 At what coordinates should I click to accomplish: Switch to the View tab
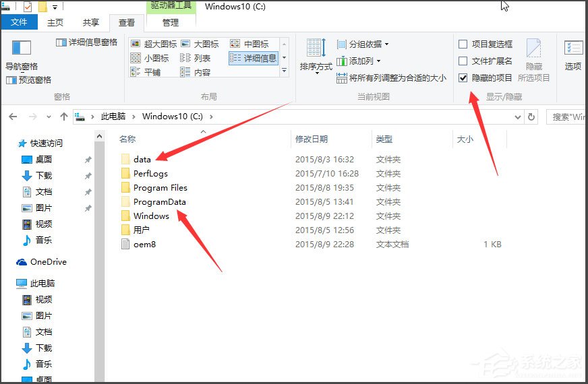click(127, 22)
